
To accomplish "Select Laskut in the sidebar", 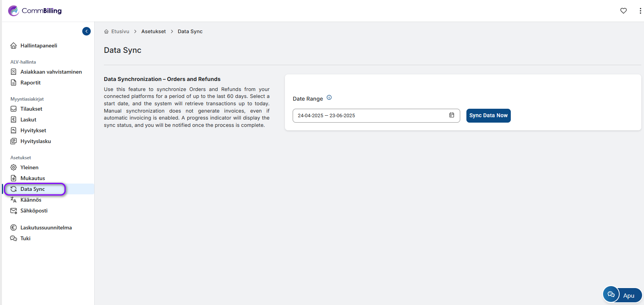I will 28,120.
